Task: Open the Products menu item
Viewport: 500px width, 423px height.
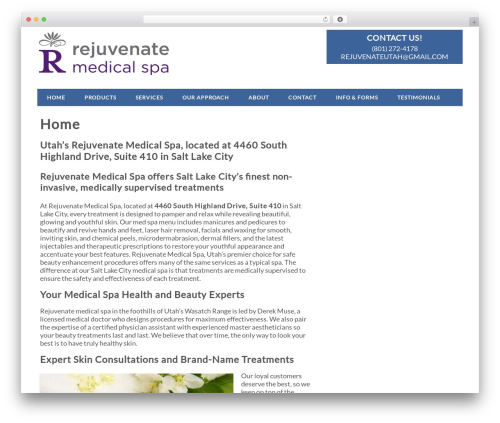Action: pos(100,97)
